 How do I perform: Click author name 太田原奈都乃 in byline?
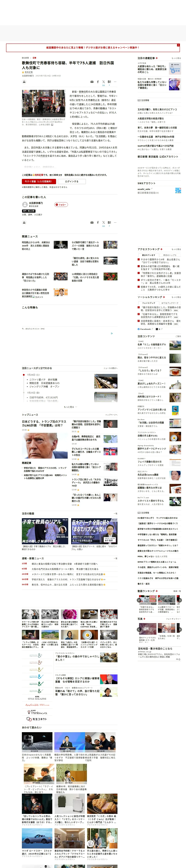[x=28, y=76]
